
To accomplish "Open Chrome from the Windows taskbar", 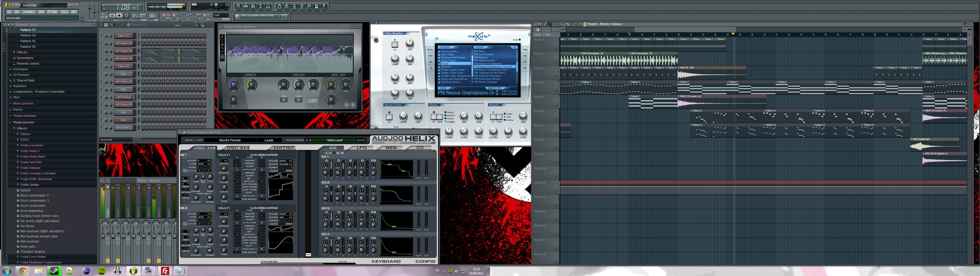I will click(23, 271).
